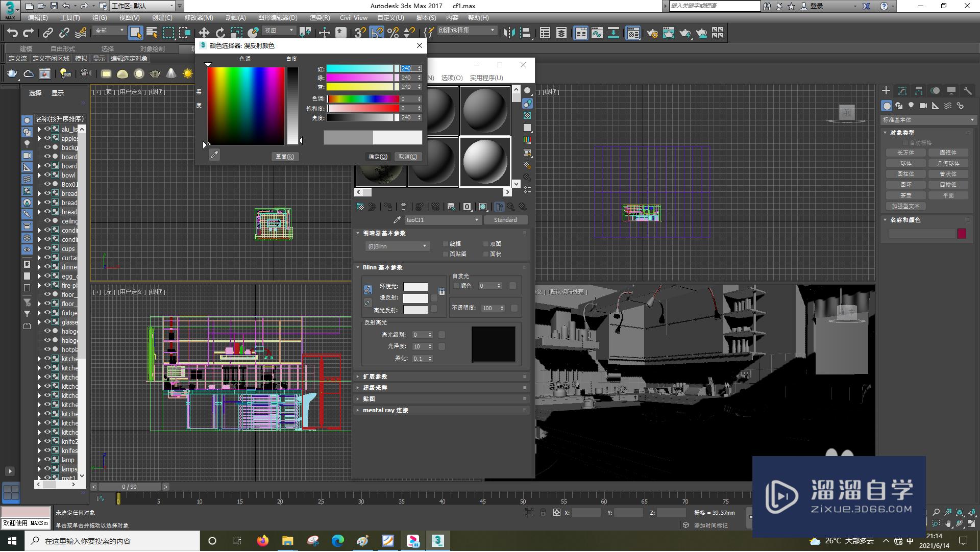The image size is (980, 552).
Task: Enable self-illumination 颜色 checkbox
Action: tap(456, 286)
